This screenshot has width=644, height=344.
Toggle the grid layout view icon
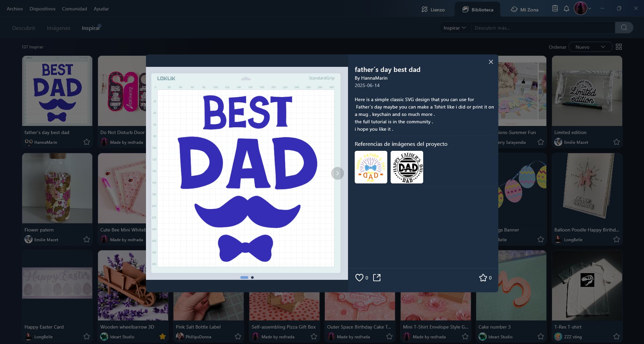point(619,47)
